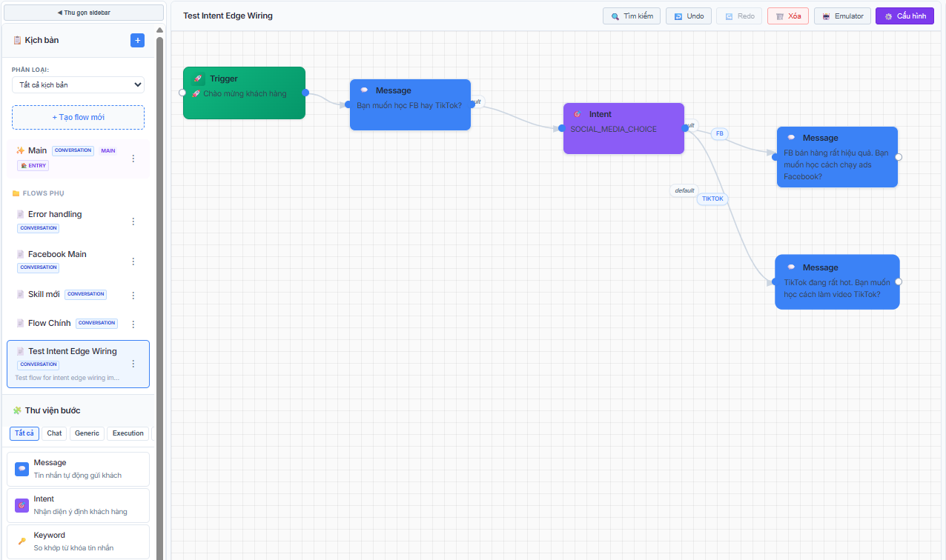The height and width of the screenshot is (560, 946).
Task: Click the speech bubble icon on the FB Message node
Action: click(791, 138)
